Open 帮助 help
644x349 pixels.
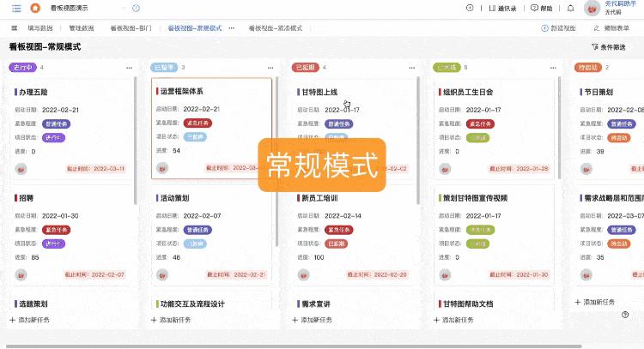(541, 9)
